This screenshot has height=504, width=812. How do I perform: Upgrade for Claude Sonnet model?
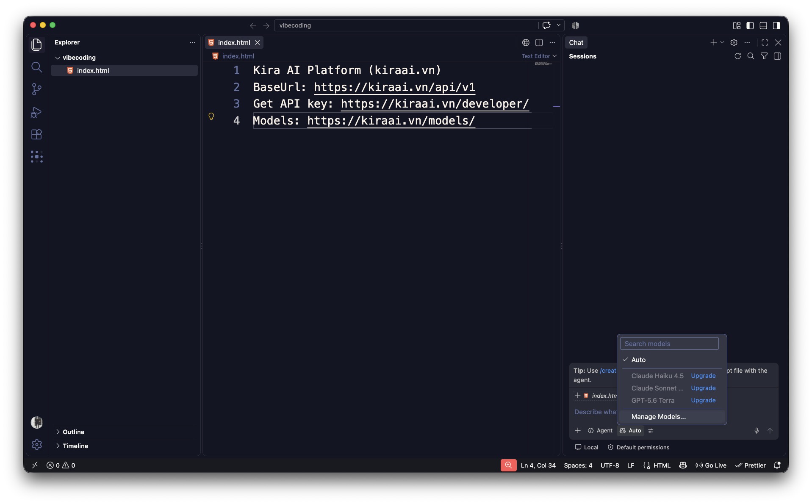point(703,388)
